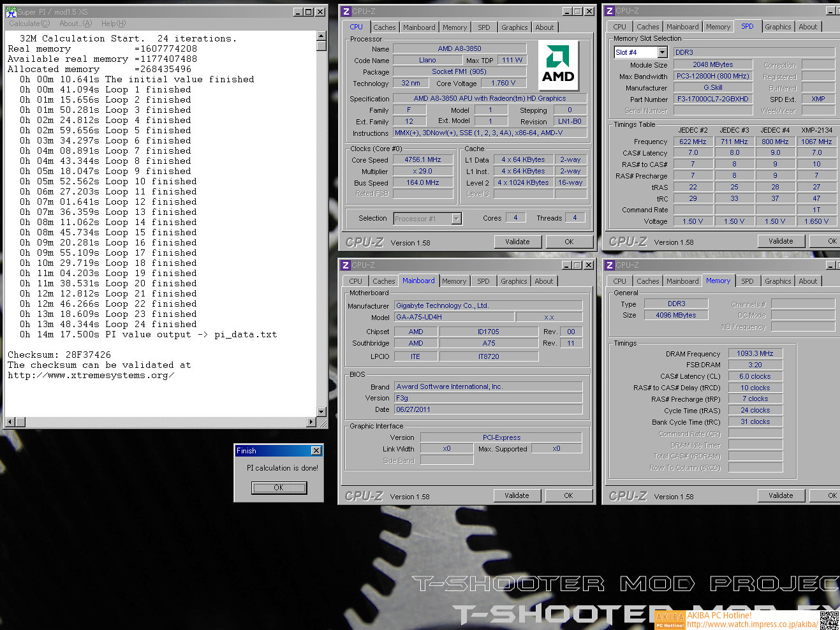This screenshot has height=630, width=840.
Task: Click the CPU-Z icon in the Mainboard window
Action: point(345,265)
